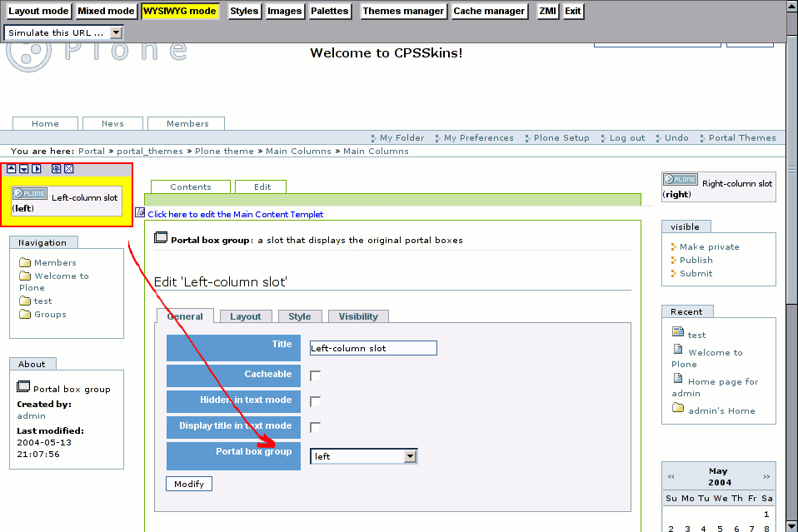Click the Members folder icon in Navigation
The height and width of the screenshot is (532, 798).
click(x=25, y=262)
